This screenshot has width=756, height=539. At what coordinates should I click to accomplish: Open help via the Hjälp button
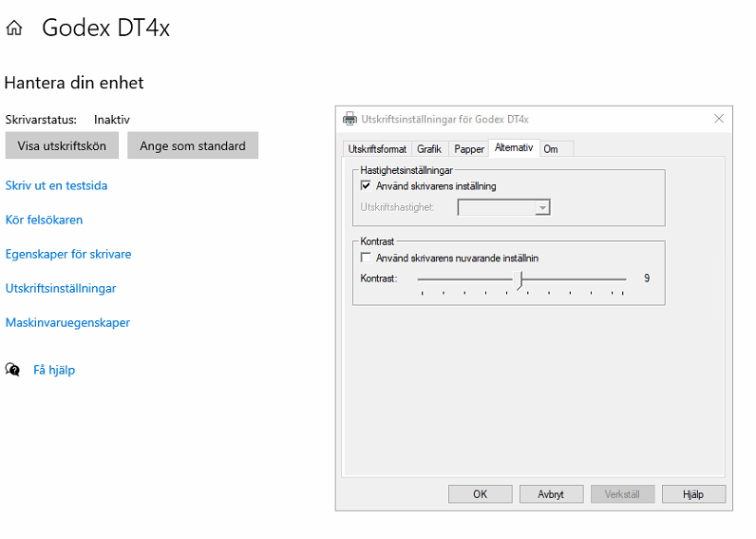693,494
